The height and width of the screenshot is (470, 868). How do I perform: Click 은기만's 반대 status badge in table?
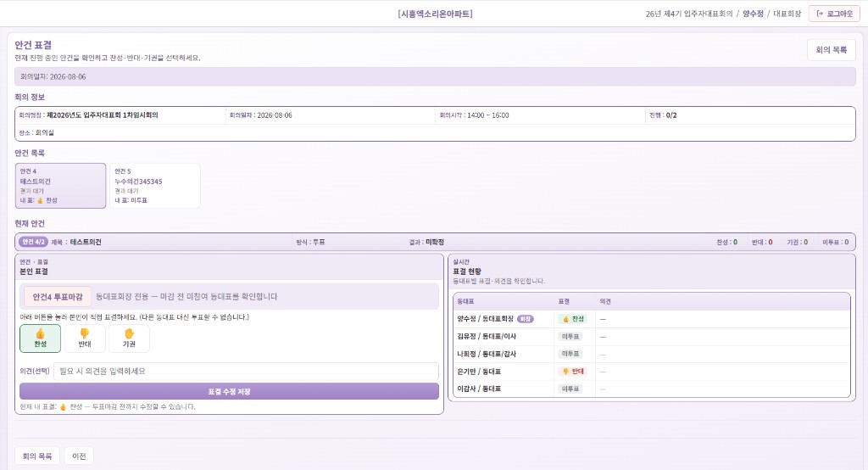tap(573, 372)
